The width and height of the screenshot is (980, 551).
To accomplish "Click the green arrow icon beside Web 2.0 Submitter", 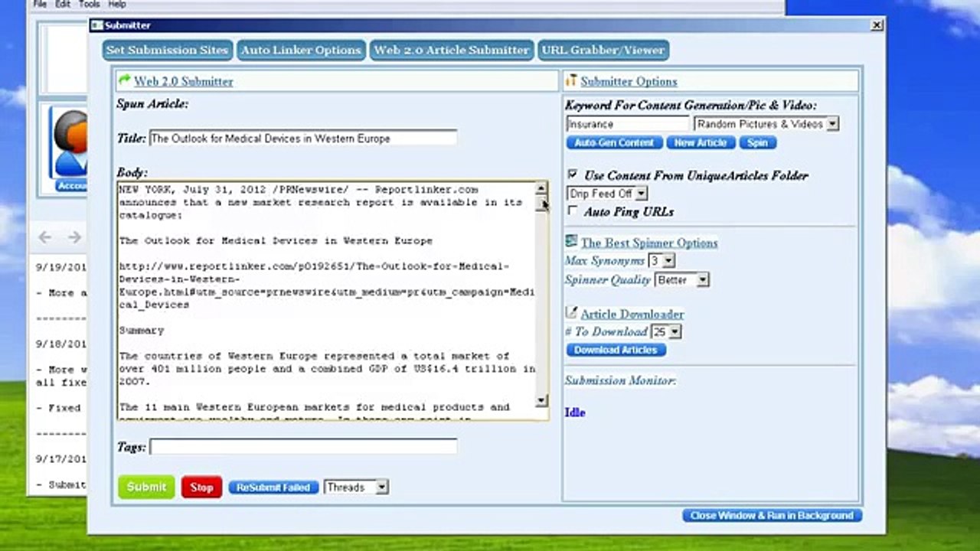I will pos(125,80).
